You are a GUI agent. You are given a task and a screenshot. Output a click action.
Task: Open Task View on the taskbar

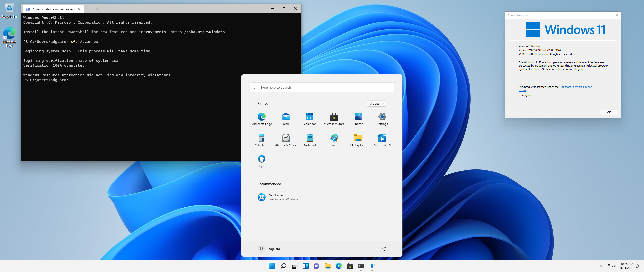point(294,266)
